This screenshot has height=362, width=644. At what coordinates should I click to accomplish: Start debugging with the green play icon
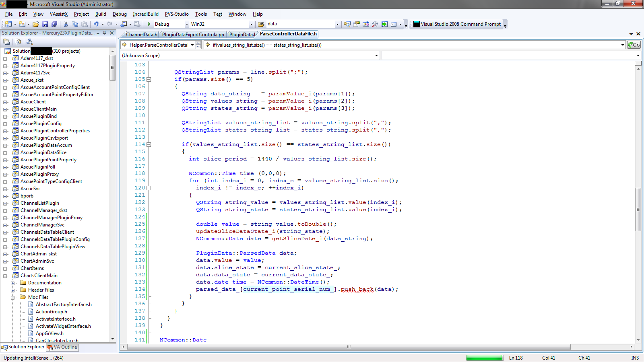tap(149, 24)
